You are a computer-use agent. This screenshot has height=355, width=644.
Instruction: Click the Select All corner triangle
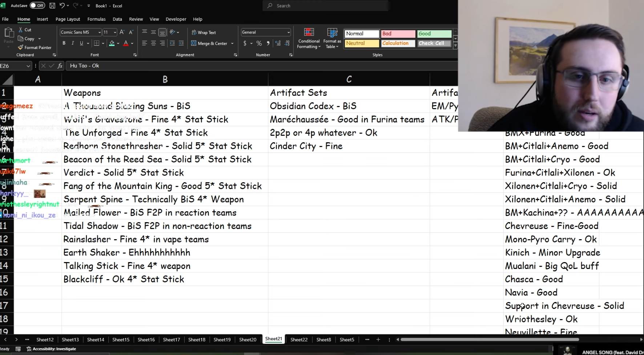click(x=7, y=79)
